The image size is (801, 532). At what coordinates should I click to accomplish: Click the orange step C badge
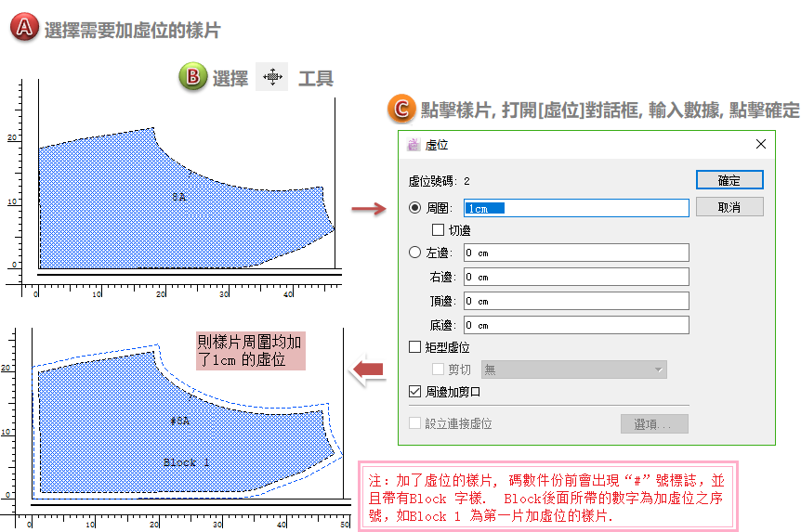(x=401, y=110)
